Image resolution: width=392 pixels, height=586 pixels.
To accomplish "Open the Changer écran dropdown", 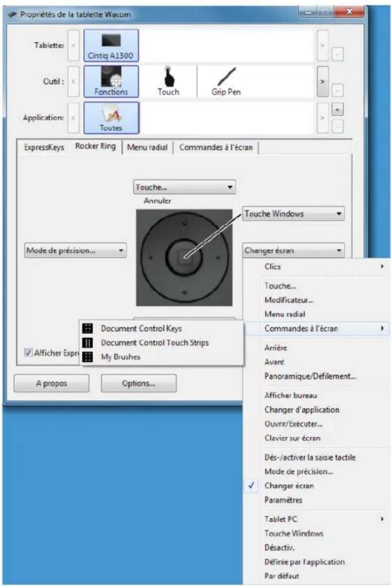I will click(293, 250).
